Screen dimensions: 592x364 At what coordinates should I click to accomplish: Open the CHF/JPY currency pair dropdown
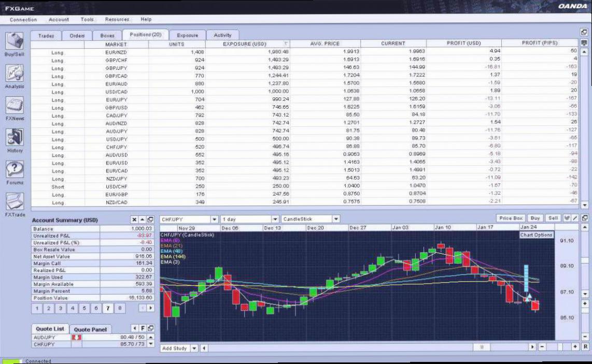(215, 219)
